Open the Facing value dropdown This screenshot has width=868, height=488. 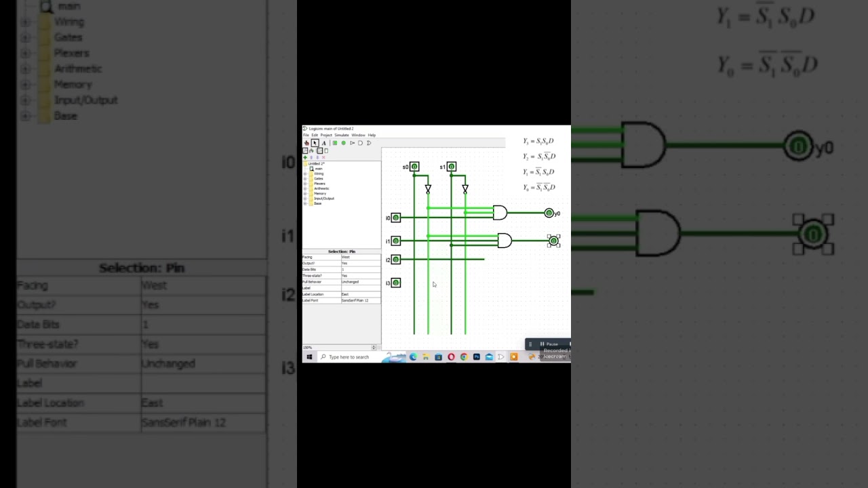pyautogui.click(x=361, y=257)
